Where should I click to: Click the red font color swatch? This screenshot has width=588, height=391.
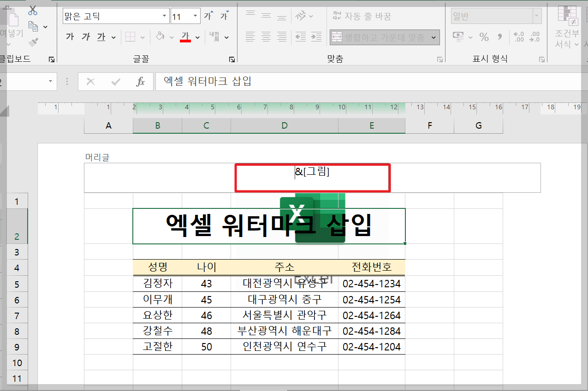(184, 41)
